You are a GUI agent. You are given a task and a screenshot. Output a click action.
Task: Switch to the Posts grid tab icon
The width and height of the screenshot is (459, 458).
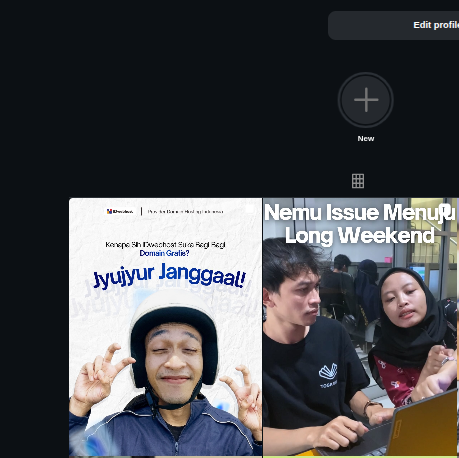pos(358,181)
